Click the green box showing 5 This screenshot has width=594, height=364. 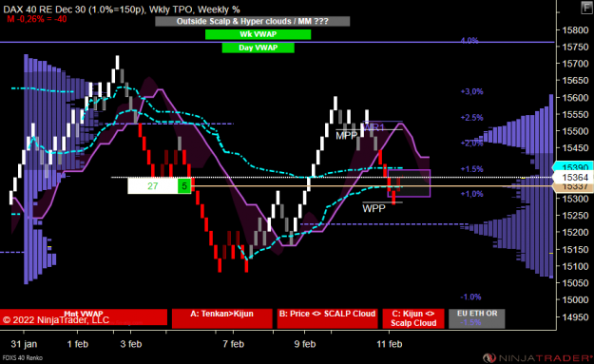point(184,186)
